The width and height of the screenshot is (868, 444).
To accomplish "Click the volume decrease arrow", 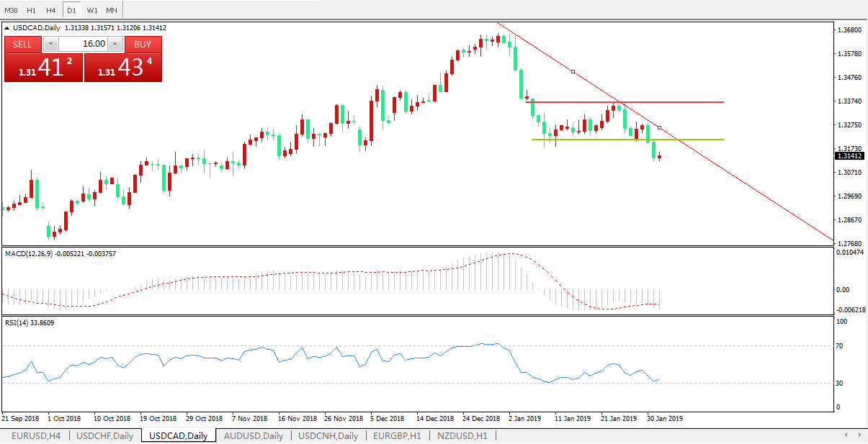I will (50, 44).
